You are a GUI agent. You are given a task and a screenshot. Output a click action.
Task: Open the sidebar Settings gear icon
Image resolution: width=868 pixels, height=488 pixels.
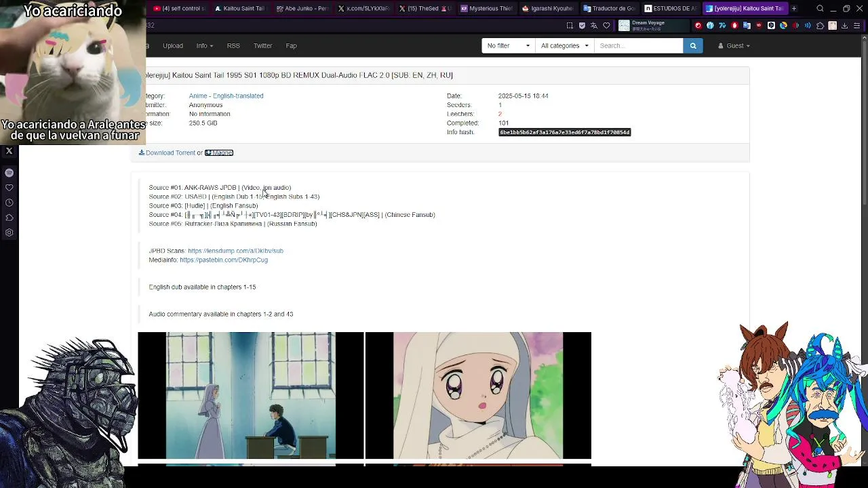(x=9, y=232)
